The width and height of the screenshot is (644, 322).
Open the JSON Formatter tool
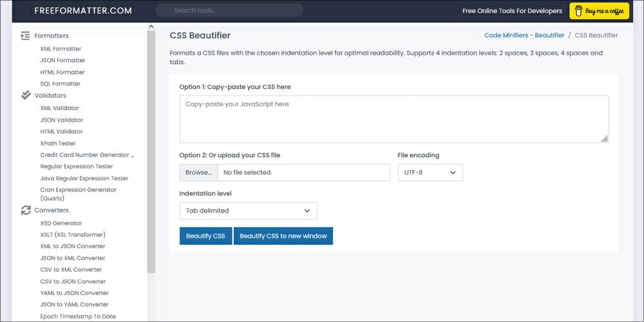pyautogui.click(x=63, y=61)
